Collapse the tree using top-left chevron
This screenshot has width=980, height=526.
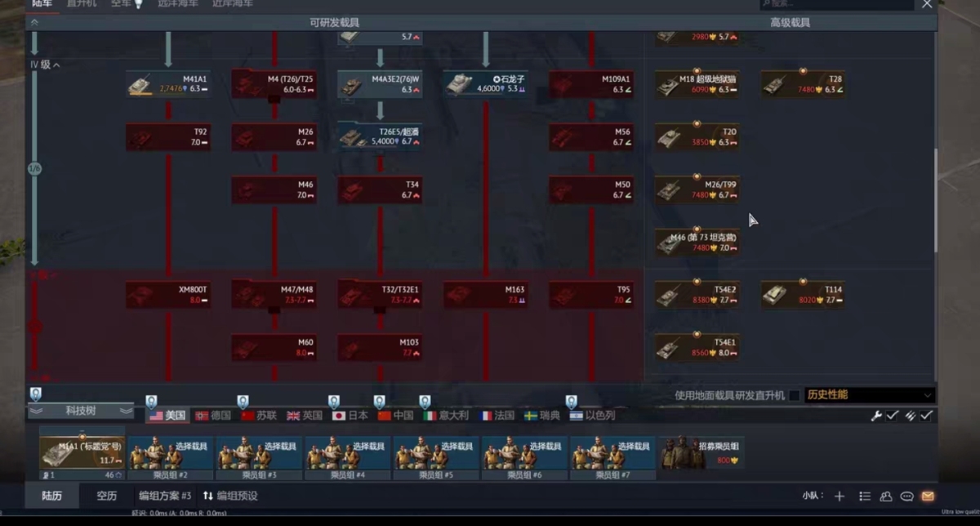point(34,23)
